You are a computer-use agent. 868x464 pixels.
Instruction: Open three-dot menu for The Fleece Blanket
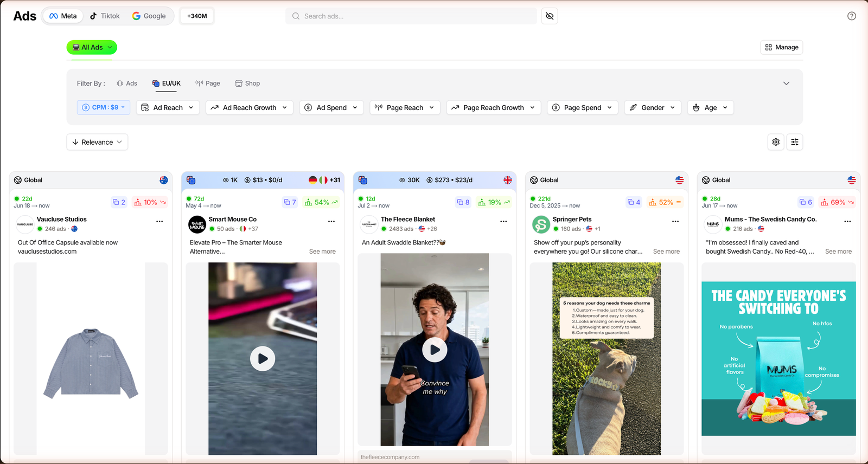503,221
